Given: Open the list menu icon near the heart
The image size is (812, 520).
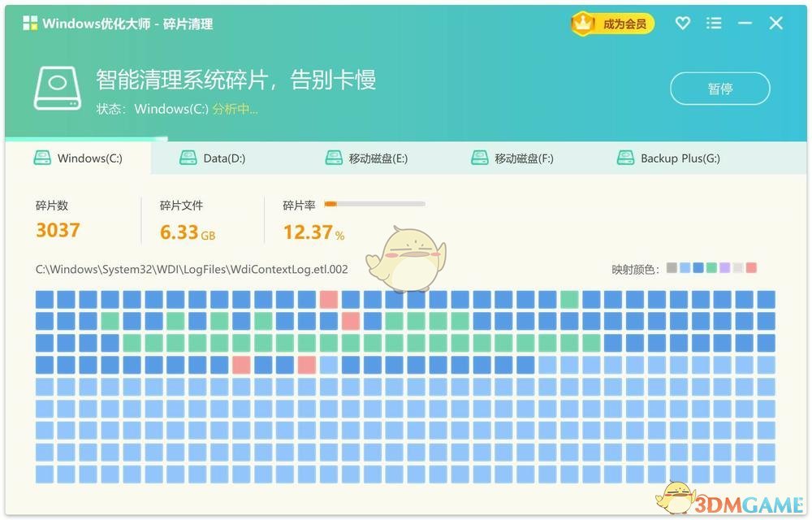Looking at the screenshot, I should tap(714, 24).
